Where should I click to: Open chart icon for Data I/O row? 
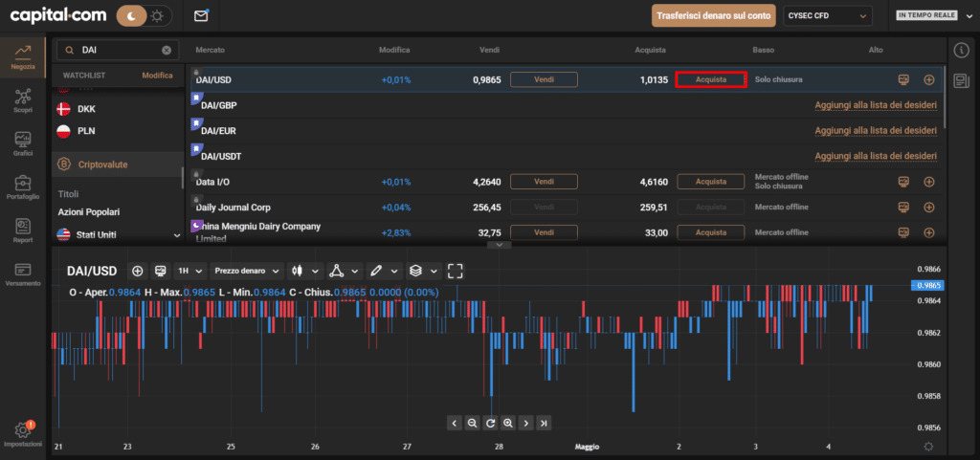click(x=903, y=182)
